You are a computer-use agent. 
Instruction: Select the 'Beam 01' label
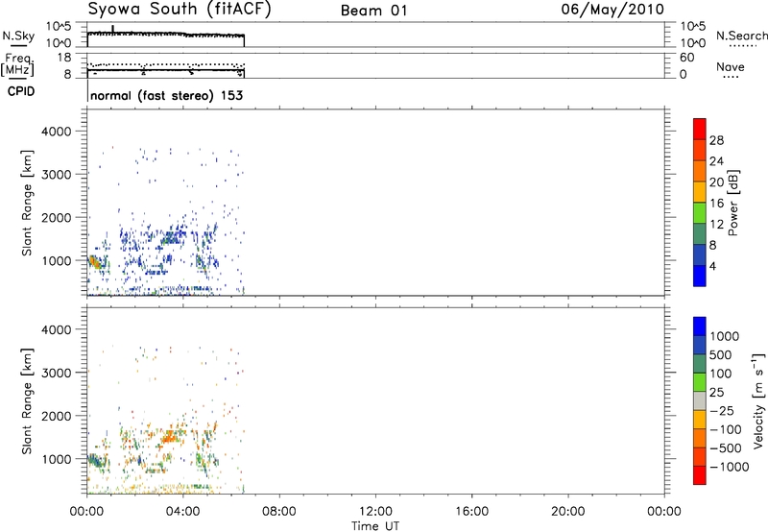tap(373, 11)
